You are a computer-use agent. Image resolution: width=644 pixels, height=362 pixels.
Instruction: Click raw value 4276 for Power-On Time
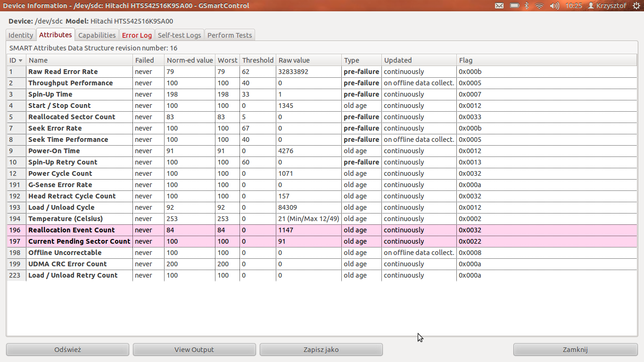pyautogui.click(x=286, y=151)
